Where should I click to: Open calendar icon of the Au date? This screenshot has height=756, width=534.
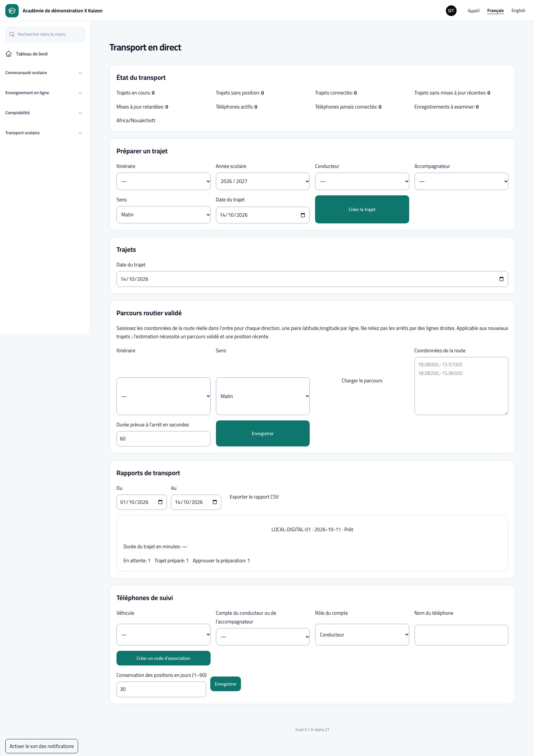click(x=215, y=502)
